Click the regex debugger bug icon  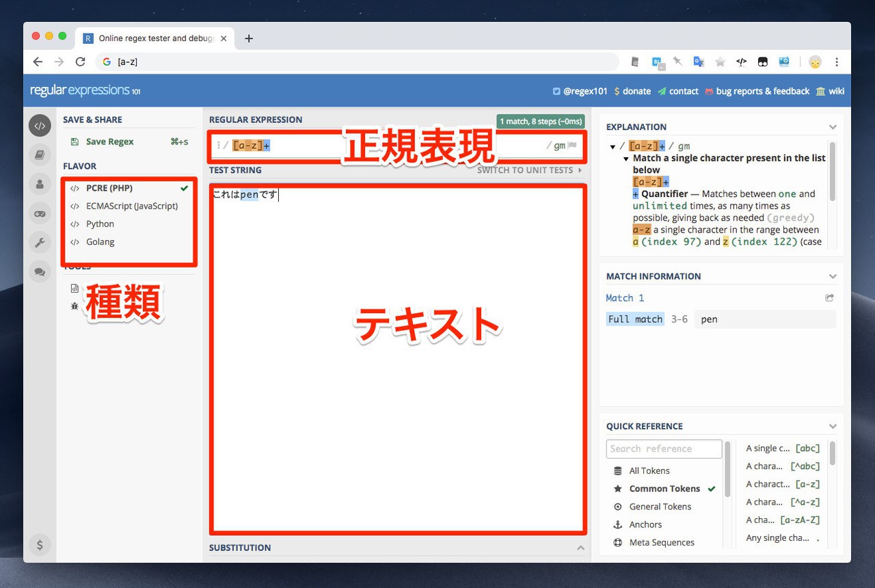75,306
